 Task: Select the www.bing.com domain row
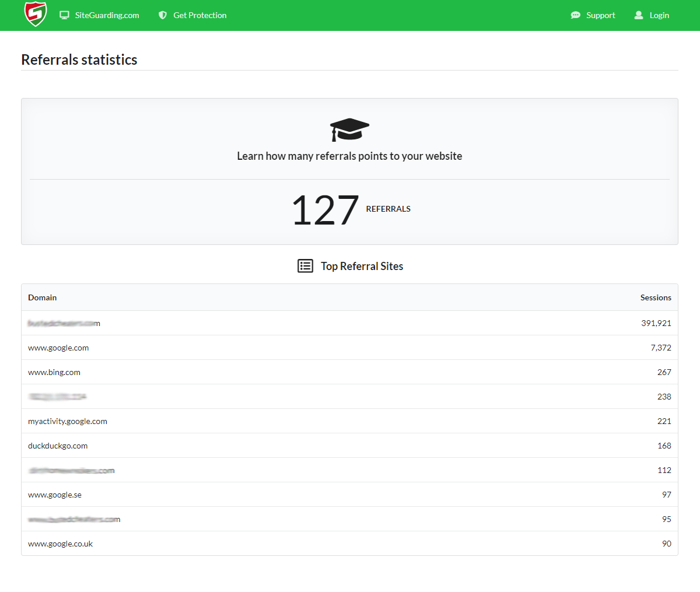pyautogui.click(x=349, y=372)
